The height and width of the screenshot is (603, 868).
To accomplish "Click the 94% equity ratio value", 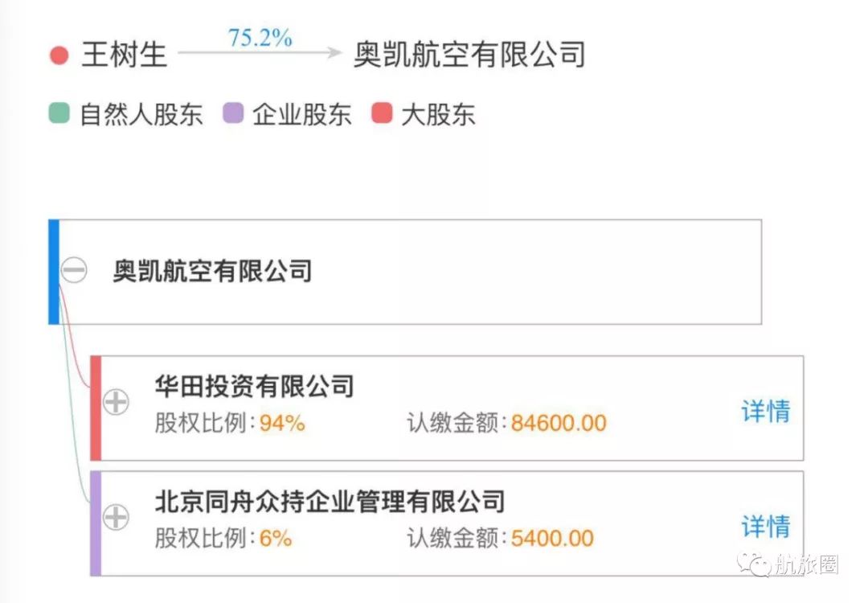I will click(x=282, y=423).
